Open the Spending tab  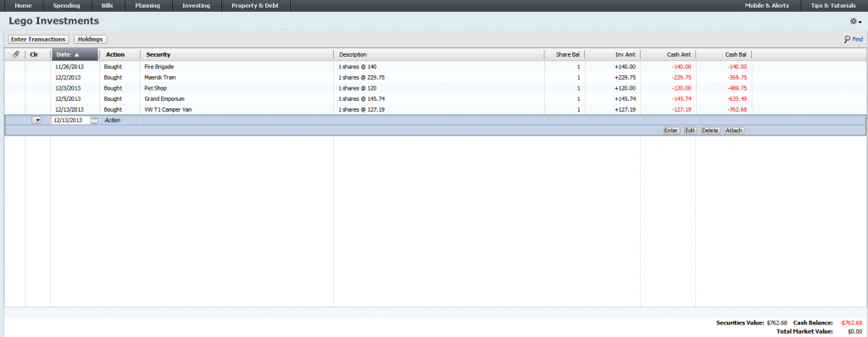[66, 6]
